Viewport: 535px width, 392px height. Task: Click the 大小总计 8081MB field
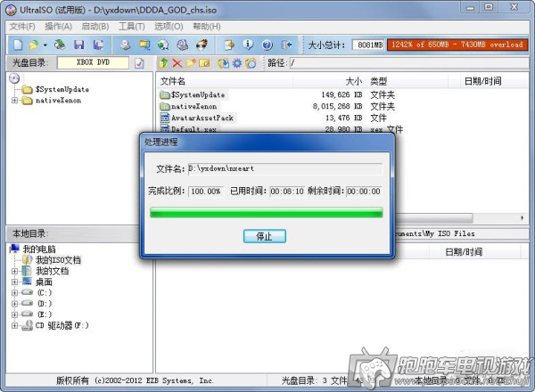368,45
